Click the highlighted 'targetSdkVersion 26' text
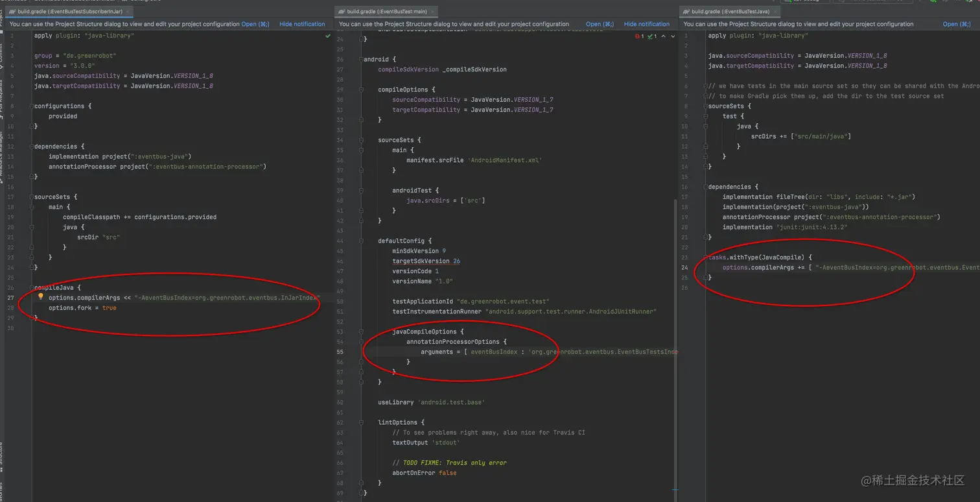Screen dimensions: 980x502 click(x=426, y=261)
